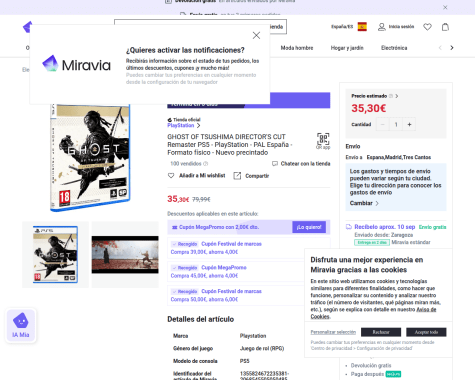The height and width of the screenshot is (380, 475).
Task: Click Chatear con la tienda
Action: 305,164
